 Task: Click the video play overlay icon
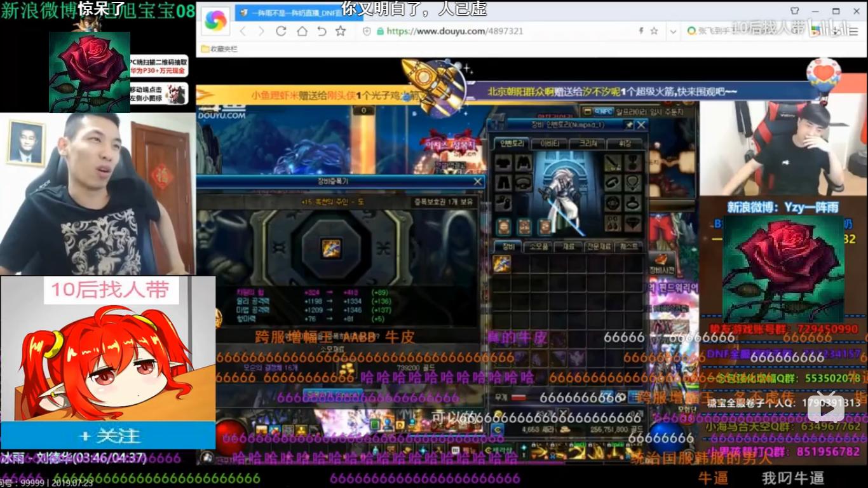(x=826, y=408)
